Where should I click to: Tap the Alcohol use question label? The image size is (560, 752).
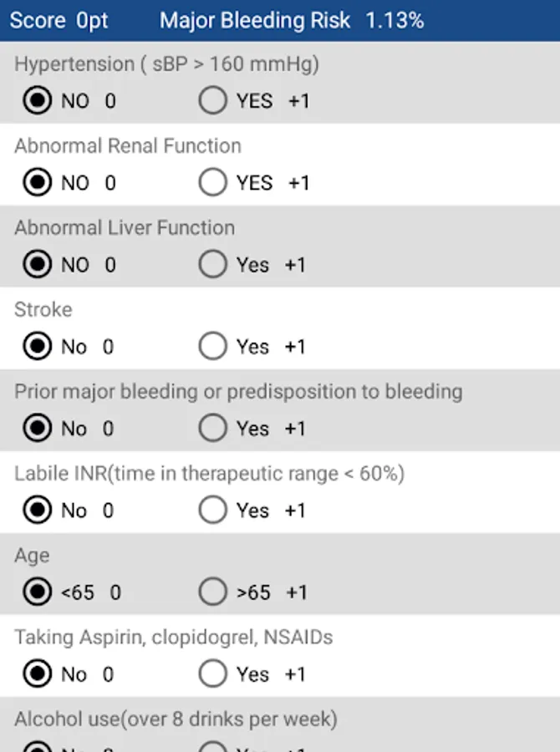click(x=176, y=719)
